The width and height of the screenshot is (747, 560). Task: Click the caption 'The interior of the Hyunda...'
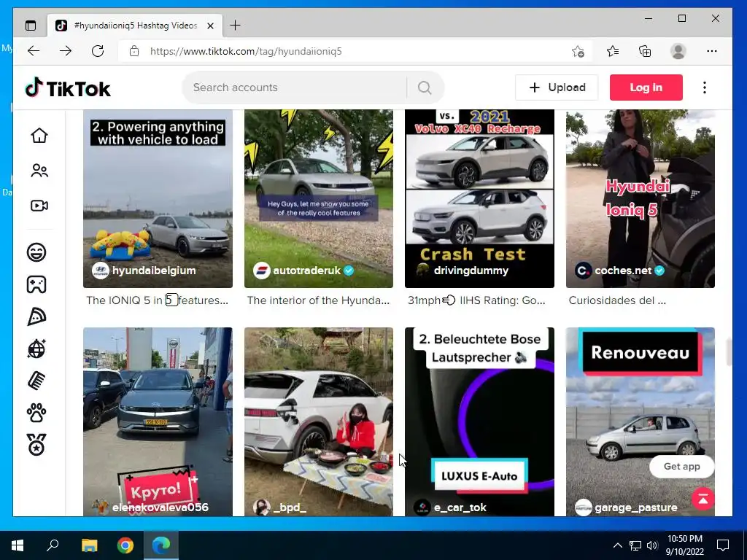point(318,300)
